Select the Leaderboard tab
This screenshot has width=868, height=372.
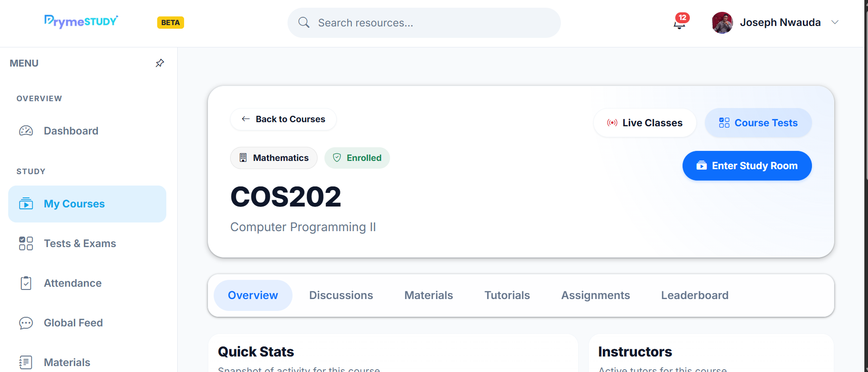(x=694, y=295)
